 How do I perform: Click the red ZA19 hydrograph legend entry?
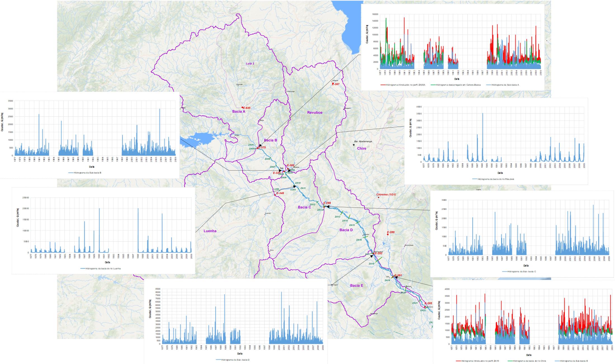[478, 361]
